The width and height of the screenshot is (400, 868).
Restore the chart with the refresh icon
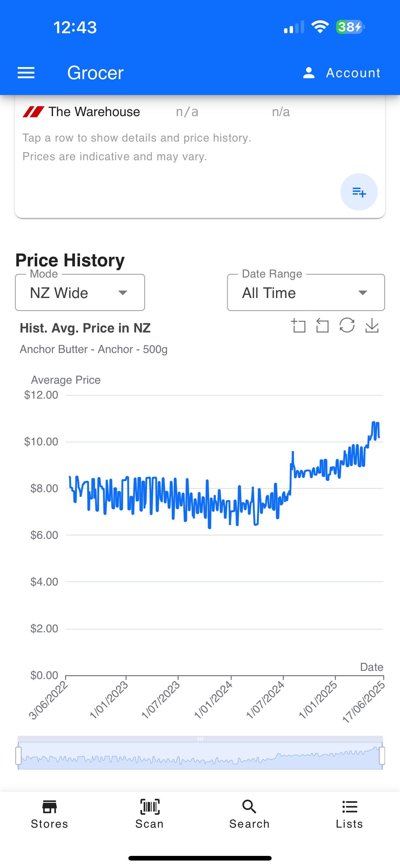point(347,325)
